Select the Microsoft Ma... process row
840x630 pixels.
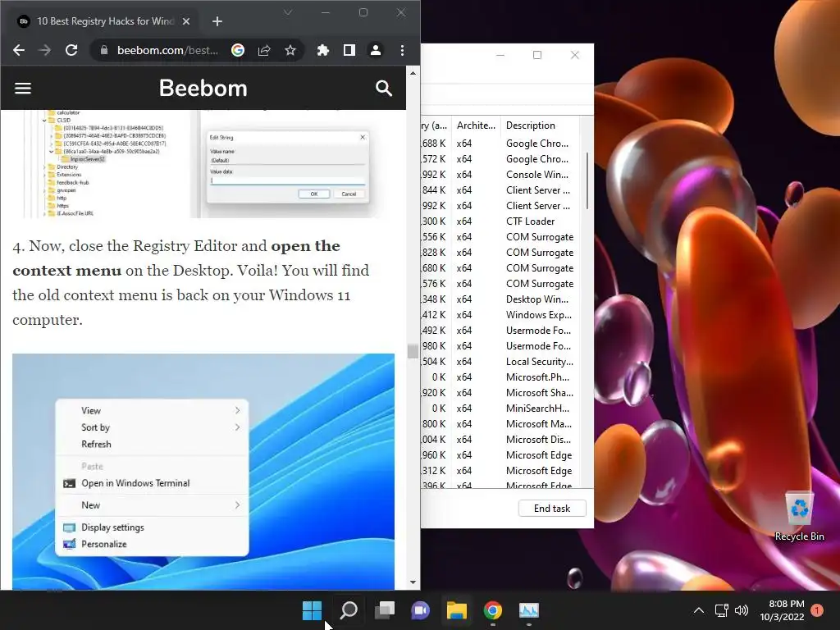502,424
